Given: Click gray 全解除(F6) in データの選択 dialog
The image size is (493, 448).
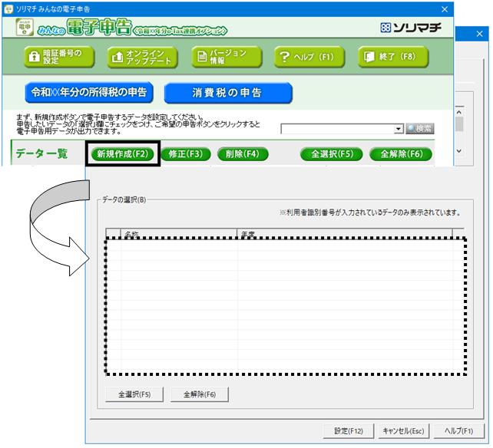Looking at the screenshot, I should click(200, 394).
